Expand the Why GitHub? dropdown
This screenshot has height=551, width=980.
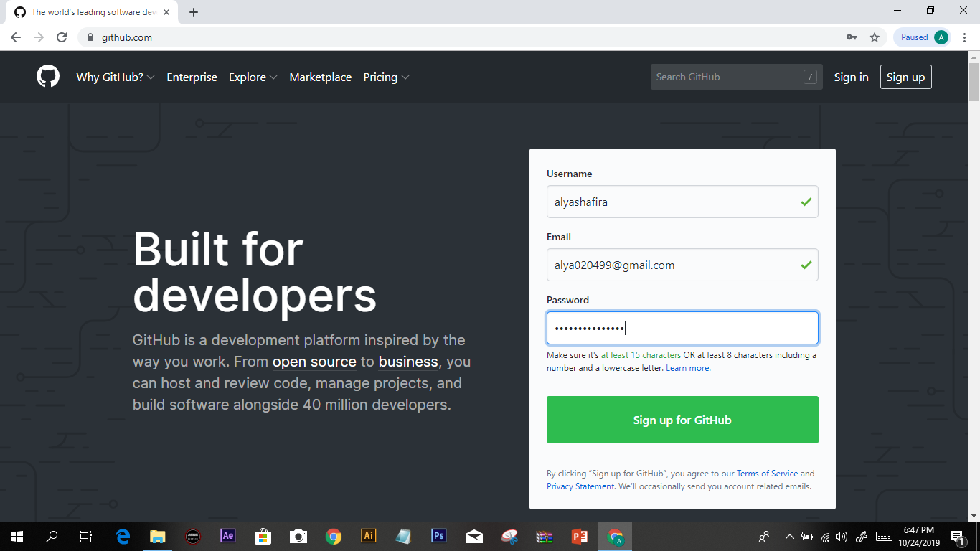point(116,77)
